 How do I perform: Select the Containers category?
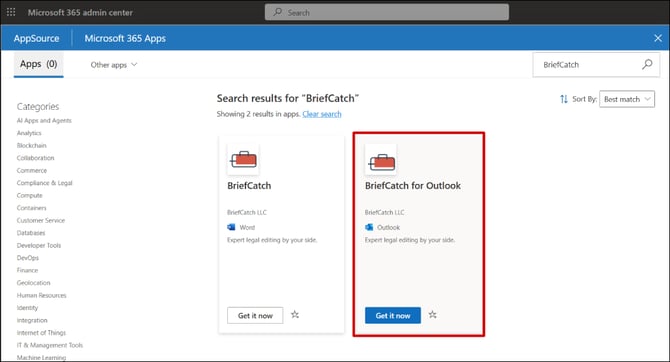31,208
